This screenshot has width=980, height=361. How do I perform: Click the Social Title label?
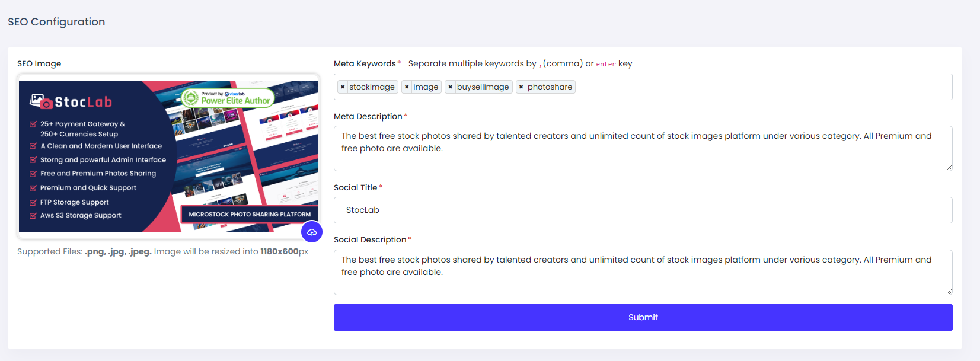tap(355, 187)
